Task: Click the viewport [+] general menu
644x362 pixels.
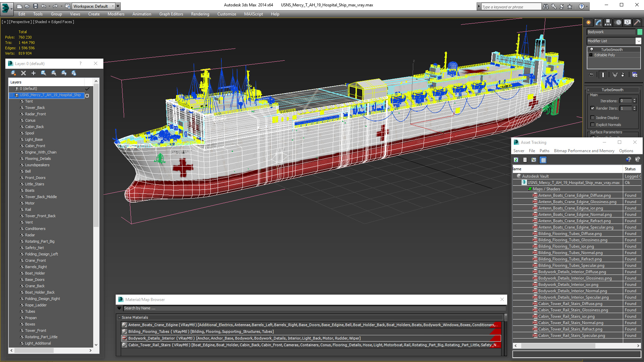Action: (5, 22)
